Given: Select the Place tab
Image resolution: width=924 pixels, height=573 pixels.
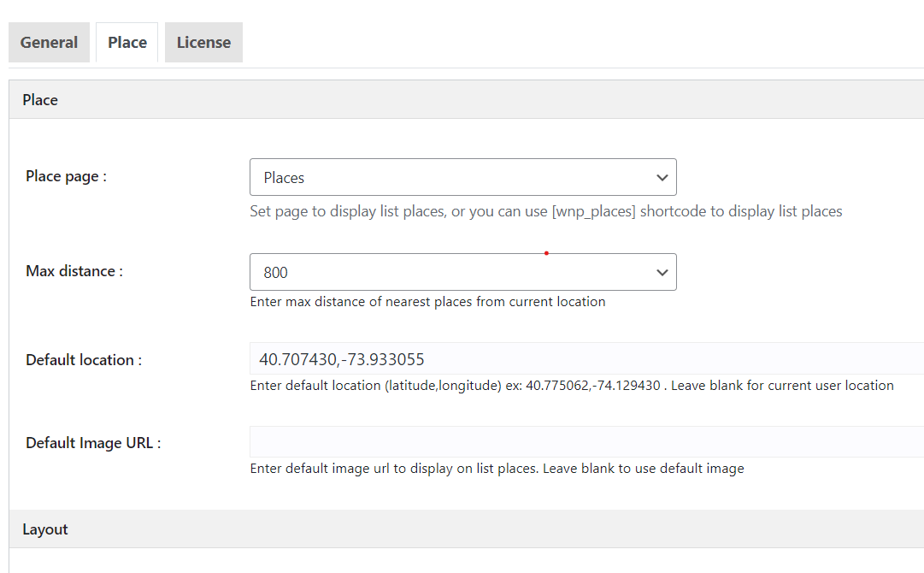Looking at the screenshot, I should (127, 43).
